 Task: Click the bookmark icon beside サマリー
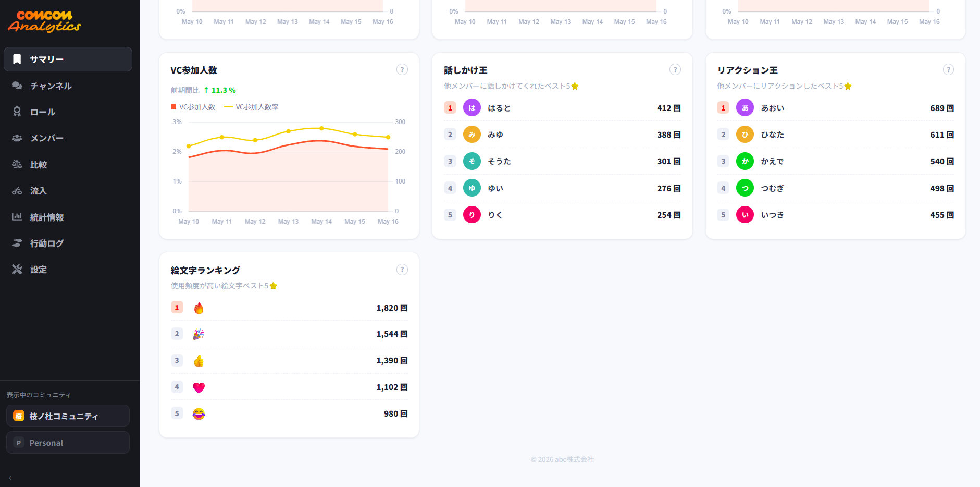[17, 59]
